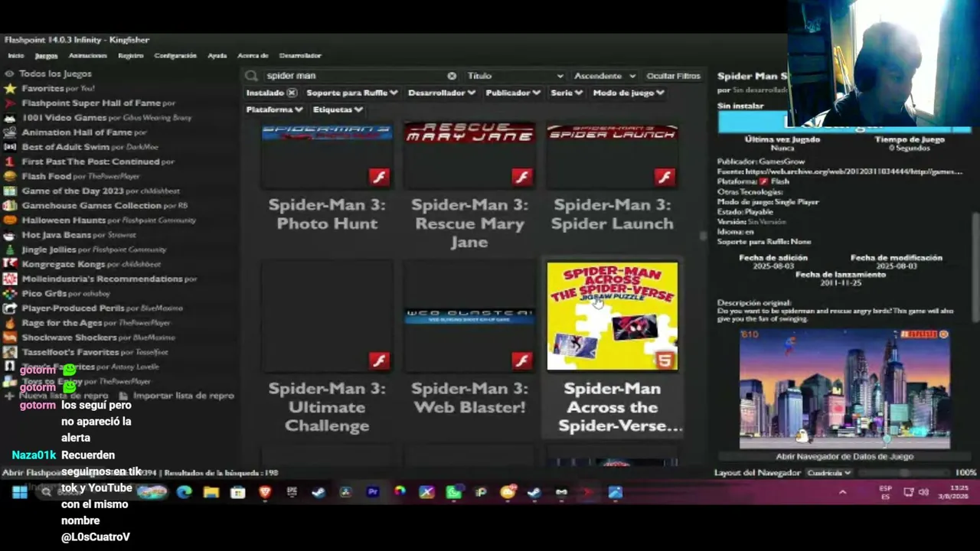Open the Rage for the Ages icon
This screenshot has width=980, height=551.
coord(10,323)
